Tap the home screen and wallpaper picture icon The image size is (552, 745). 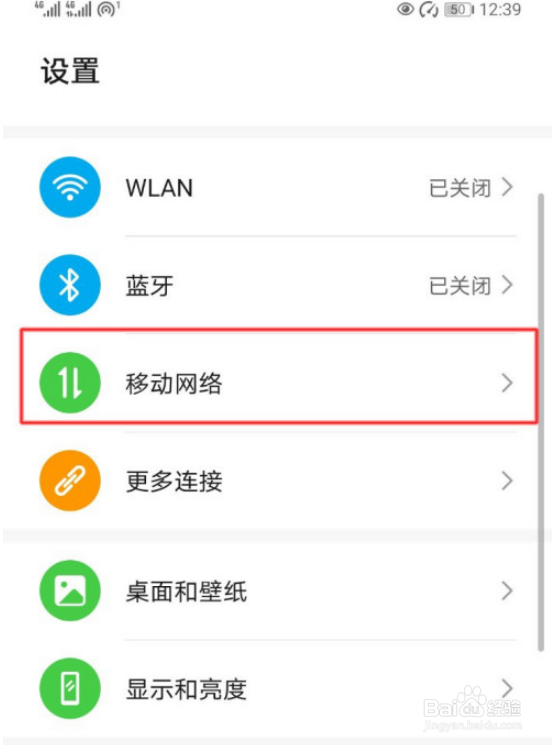point(70,591)
